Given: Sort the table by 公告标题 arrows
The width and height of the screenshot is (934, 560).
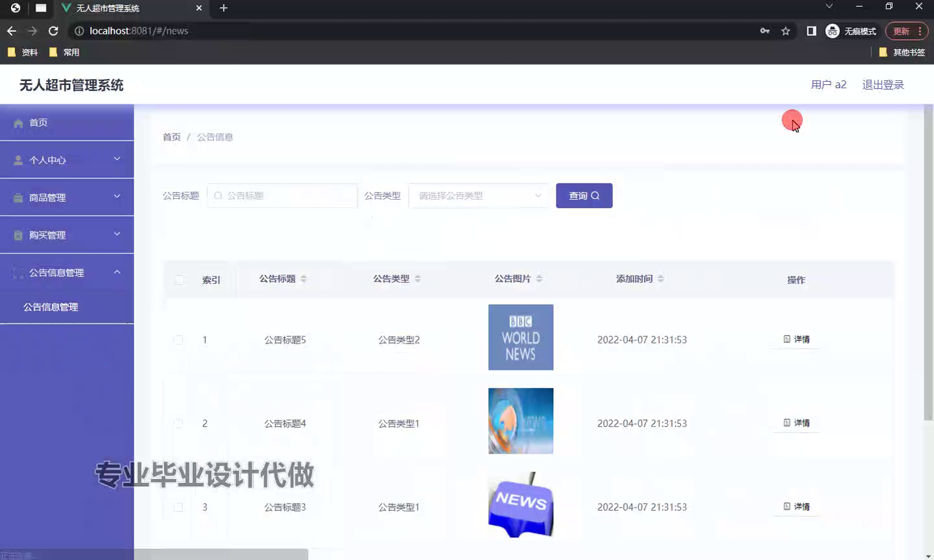Looking at the screenshot, I should click(x=304, y=279).
